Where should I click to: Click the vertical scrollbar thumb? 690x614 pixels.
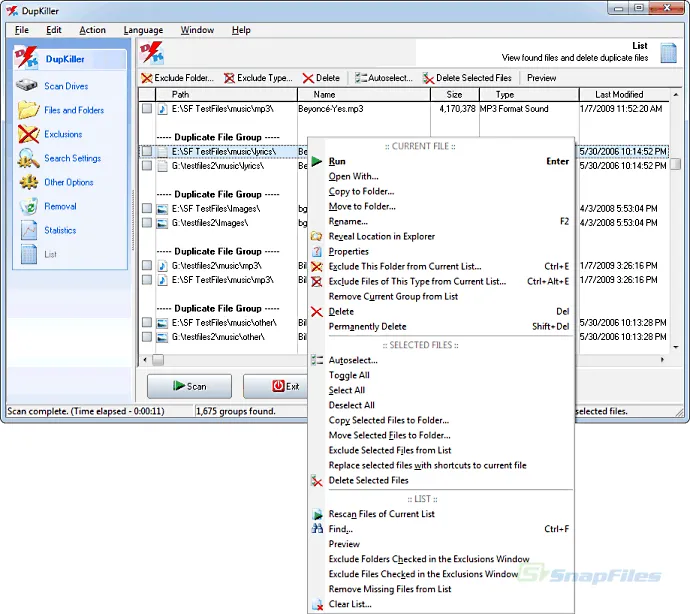click(675, 164)
